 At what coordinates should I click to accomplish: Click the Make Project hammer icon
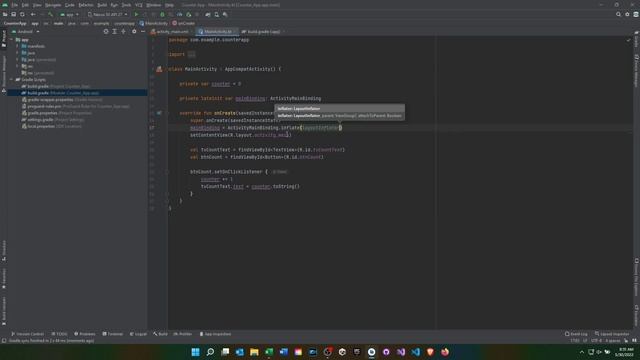point(51,14)
